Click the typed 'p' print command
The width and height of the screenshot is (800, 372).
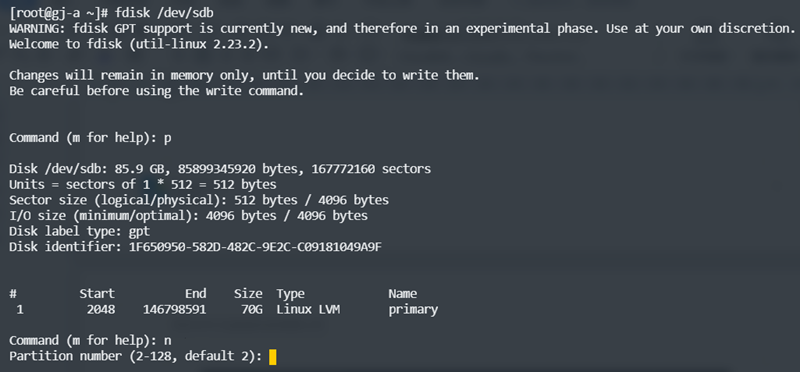(x=167, y=139)
